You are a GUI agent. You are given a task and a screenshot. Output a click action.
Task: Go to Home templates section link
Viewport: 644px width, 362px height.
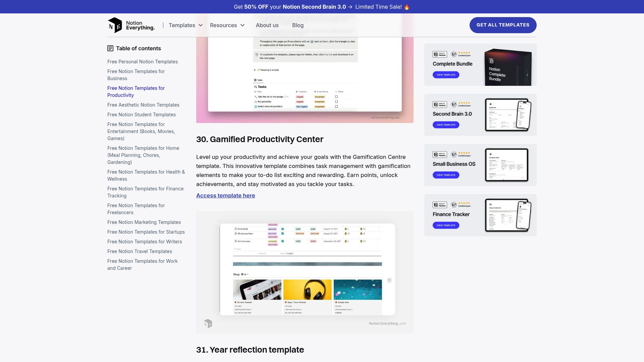(x=143, y=155)
